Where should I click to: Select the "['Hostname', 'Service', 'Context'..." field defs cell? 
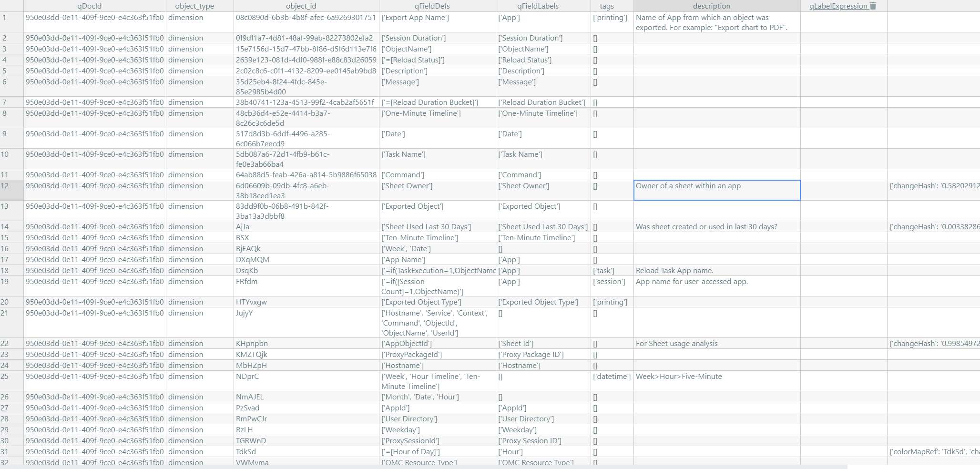437,323
